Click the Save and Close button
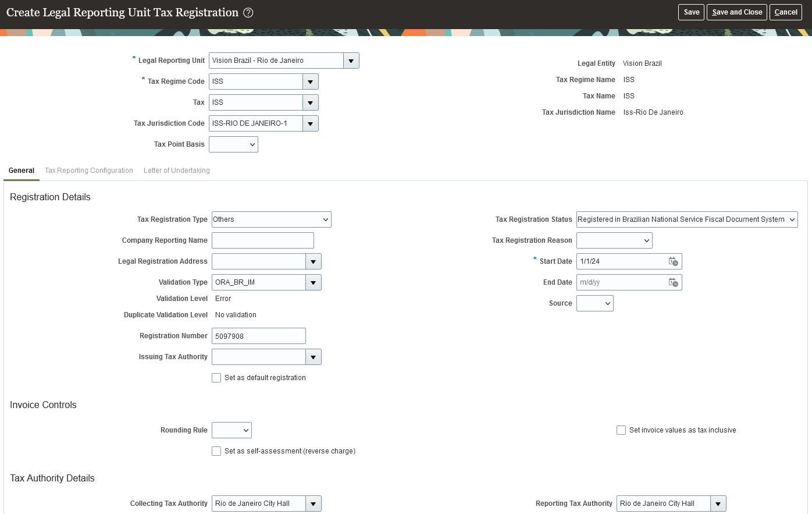 [x=736, y=12]
